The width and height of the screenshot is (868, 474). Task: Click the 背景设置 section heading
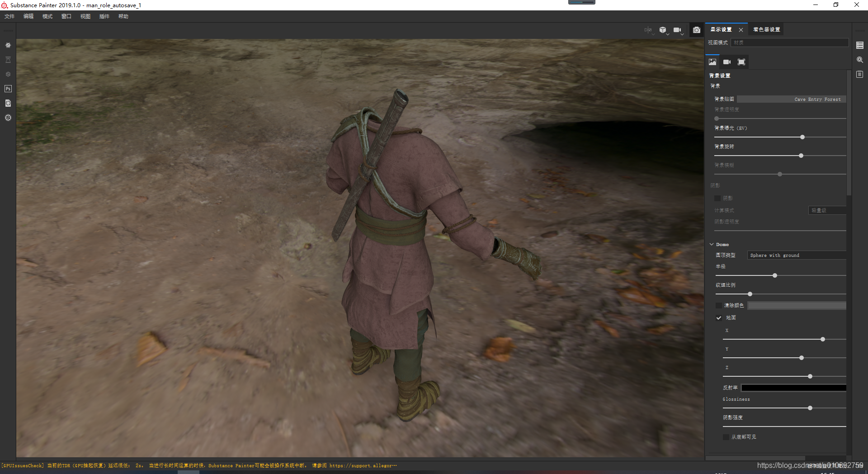[720, 76]
